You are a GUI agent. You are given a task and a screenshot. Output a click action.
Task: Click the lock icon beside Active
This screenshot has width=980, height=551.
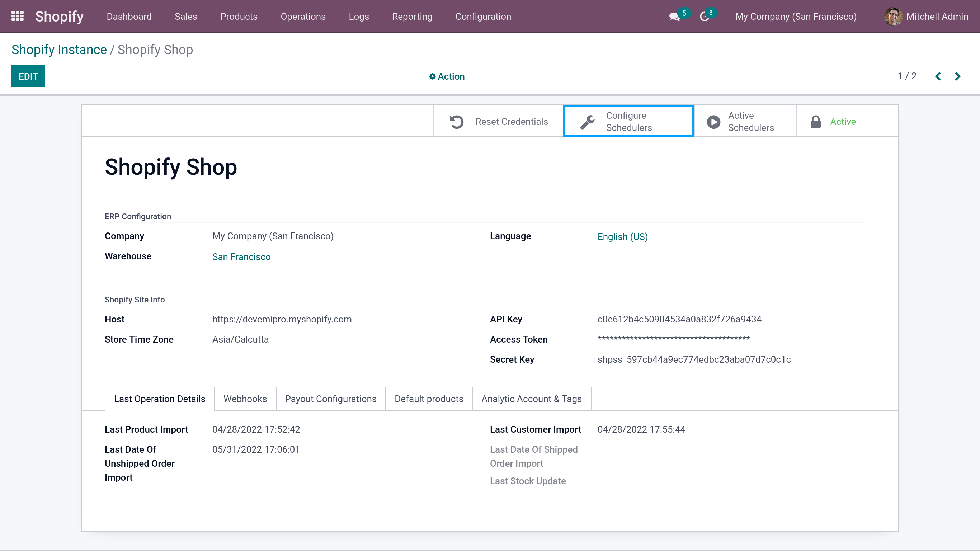815,122
